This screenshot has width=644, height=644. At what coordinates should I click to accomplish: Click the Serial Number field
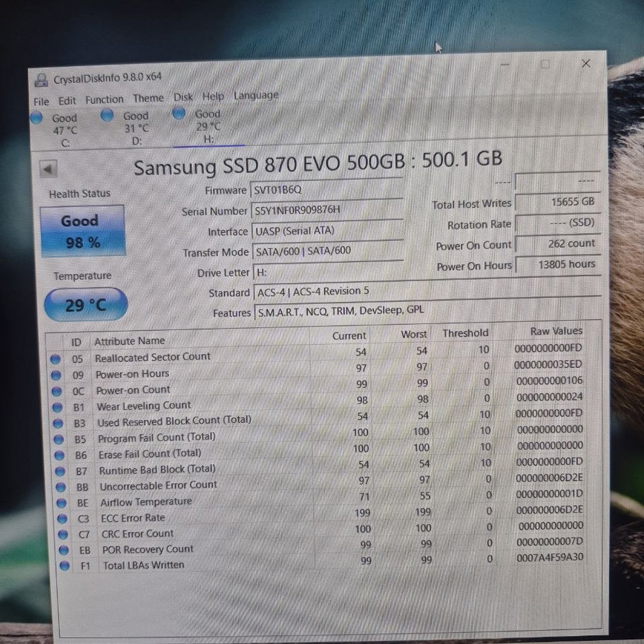point(327,210)
